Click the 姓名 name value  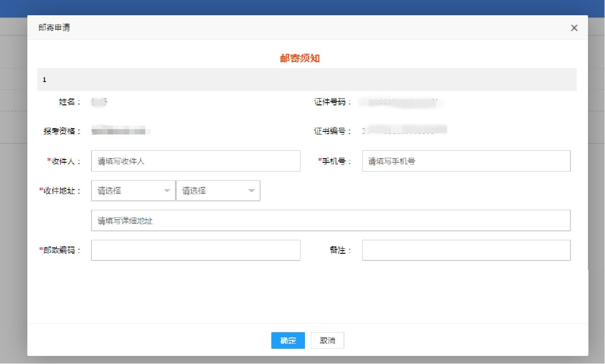[x=100, y=101]
